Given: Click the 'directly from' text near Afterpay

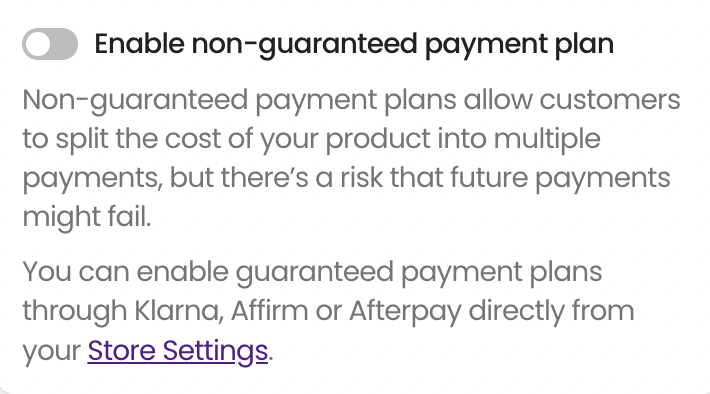Looking at the screenshot, I should (551, 311).
